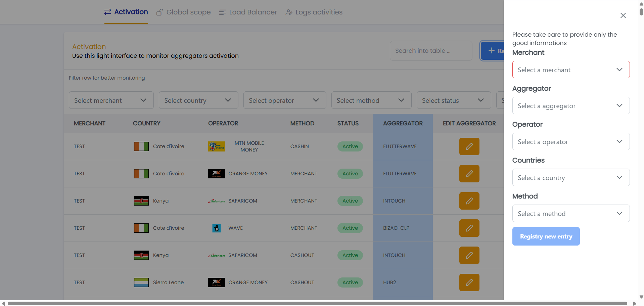Viewport: 644px width, 306px height.
Task: Go to Logs activities tab
Action: (x=314, y=12)
